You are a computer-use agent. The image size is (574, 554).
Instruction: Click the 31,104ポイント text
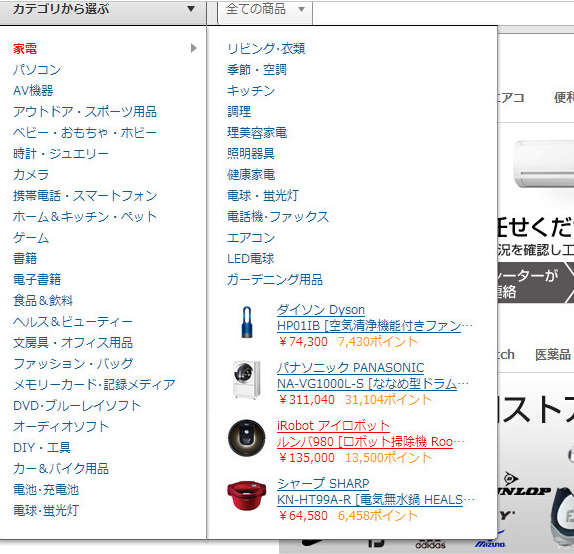388,399
